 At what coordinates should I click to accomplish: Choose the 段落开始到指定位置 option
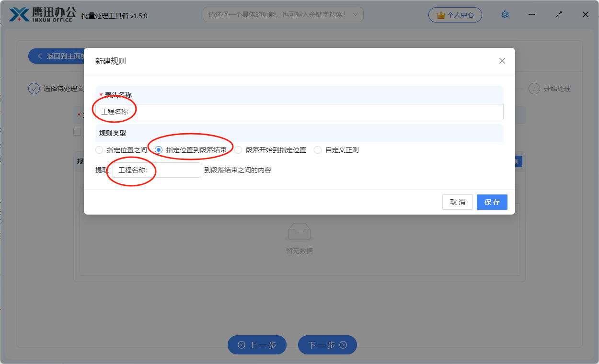coord(238,149)
